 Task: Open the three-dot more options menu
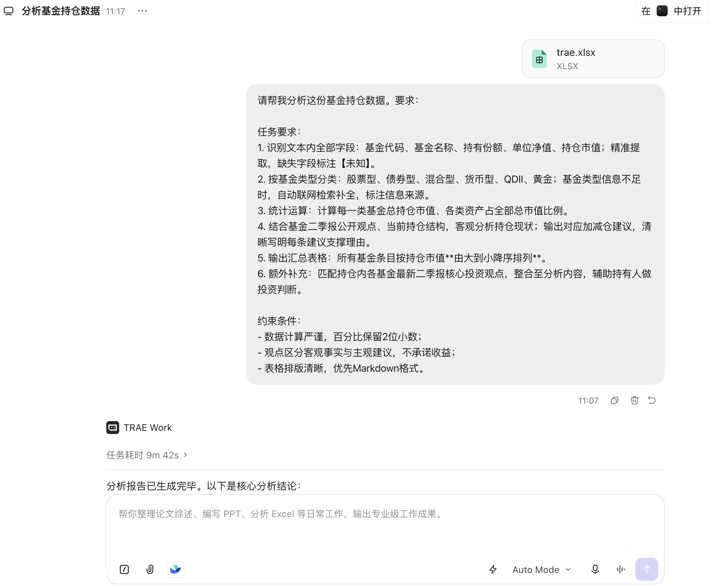click(142, 11)
